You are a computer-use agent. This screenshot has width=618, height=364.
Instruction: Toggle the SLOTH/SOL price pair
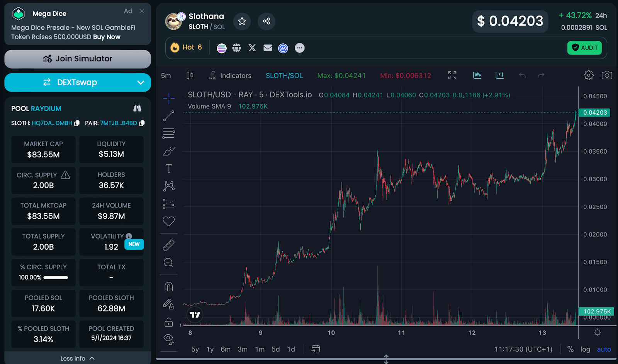[284, 76]
